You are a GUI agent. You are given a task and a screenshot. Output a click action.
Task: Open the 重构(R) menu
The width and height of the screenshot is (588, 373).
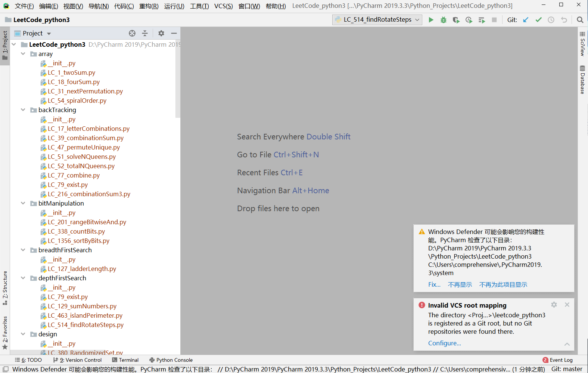point(149,6)
